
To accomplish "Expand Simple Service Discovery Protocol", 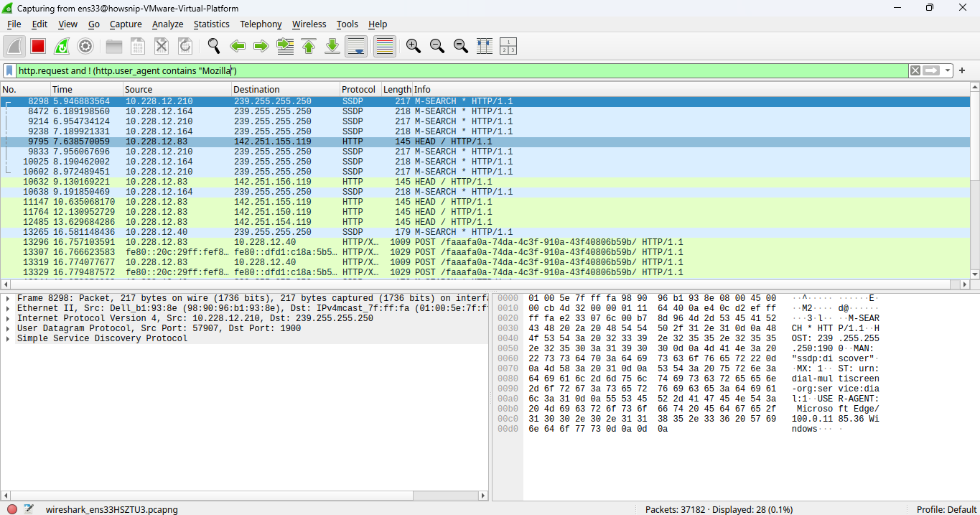I will click(7, 338).
